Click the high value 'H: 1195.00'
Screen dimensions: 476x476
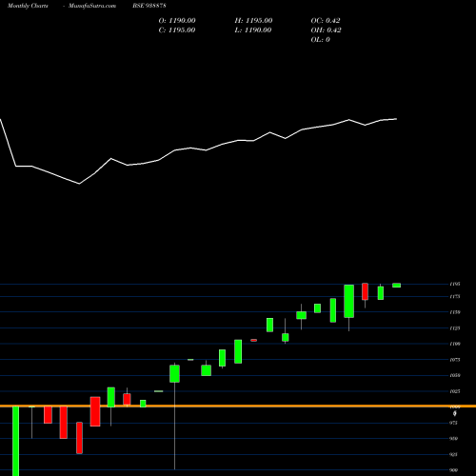(x=253, y=21)
